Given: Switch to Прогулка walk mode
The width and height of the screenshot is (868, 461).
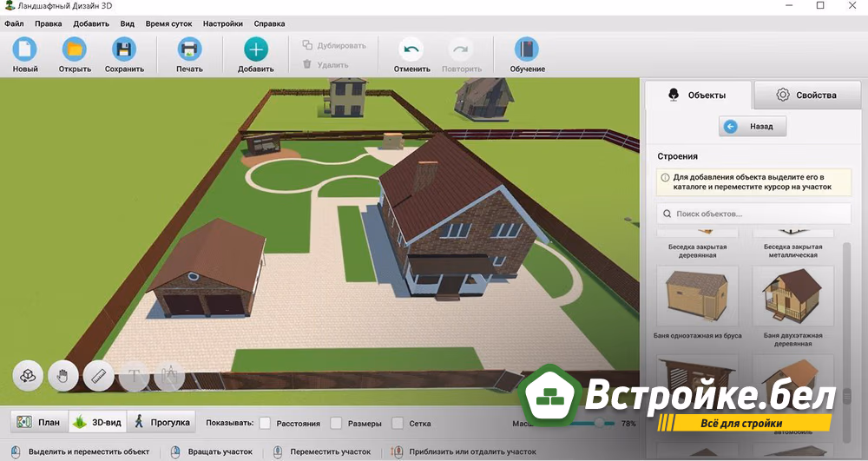Looking at the screenshot, I should [x=161, y=422].
